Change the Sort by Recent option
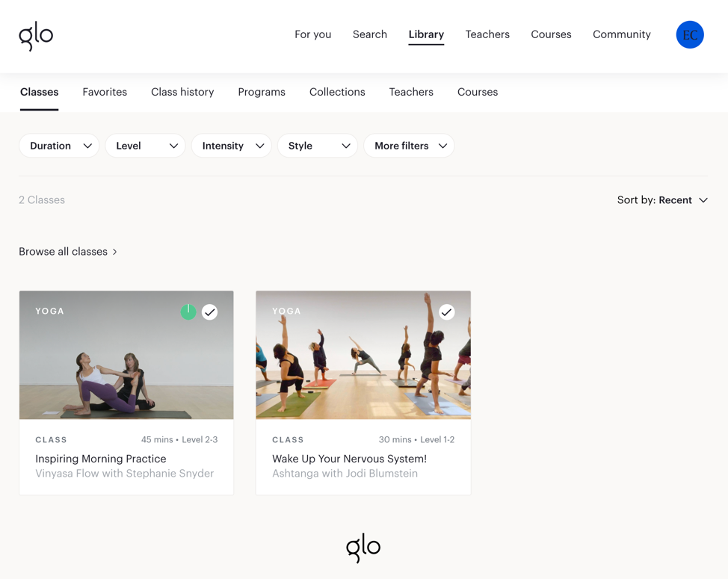This screenshot has width=728, height=579. click(662, 200)
